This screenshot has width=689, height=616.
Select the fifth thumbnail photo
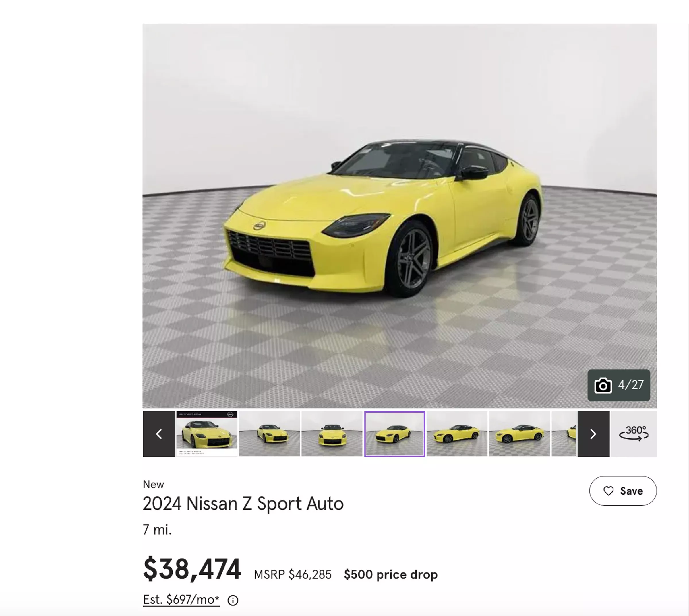coord(457,434)
